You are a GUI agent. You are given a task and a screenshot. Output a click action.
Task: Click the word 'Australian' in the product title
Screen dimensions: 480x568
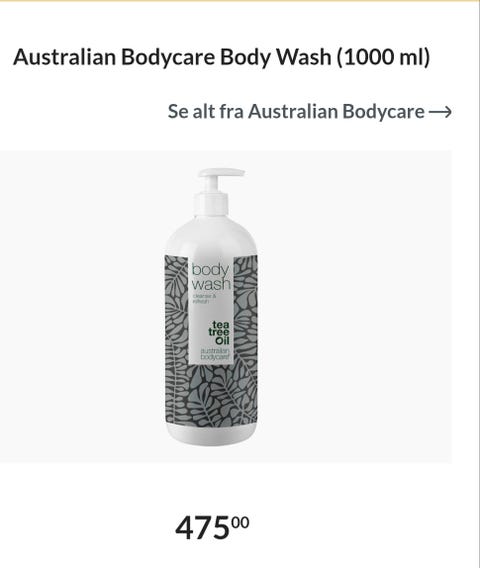[64, 57]
